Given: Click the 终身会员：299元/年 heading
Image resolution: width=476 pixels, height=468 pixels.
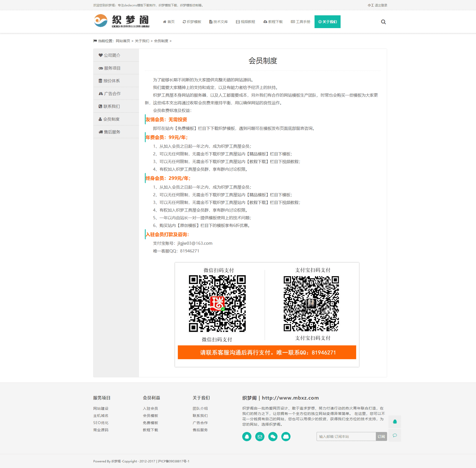Looking at the screenshot, I should coord(168,178).
